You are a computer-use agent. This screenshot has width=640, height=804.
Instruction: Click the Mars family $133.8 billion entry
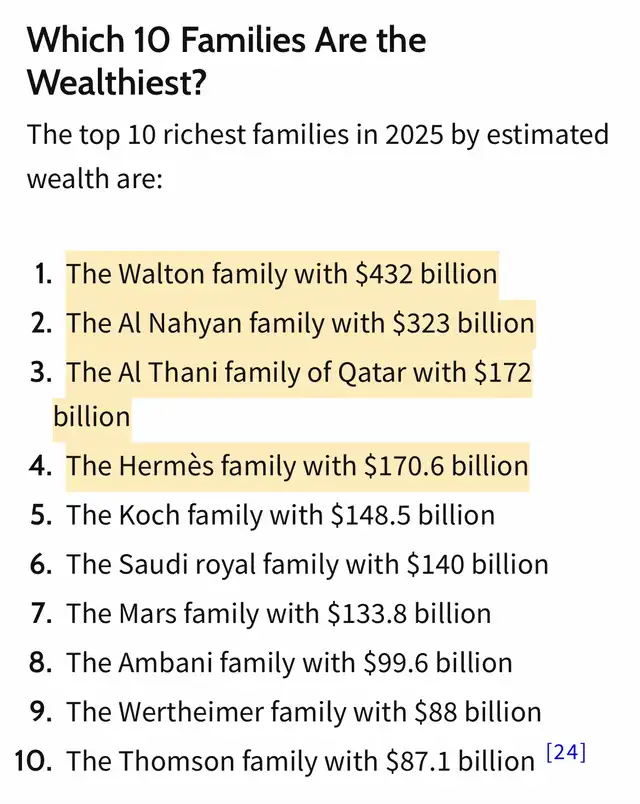pos(278,613)
